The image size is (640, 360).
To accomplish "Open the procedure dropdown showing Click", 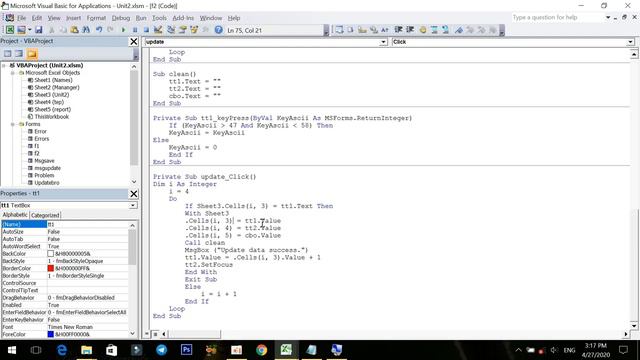I will point(631,42).
